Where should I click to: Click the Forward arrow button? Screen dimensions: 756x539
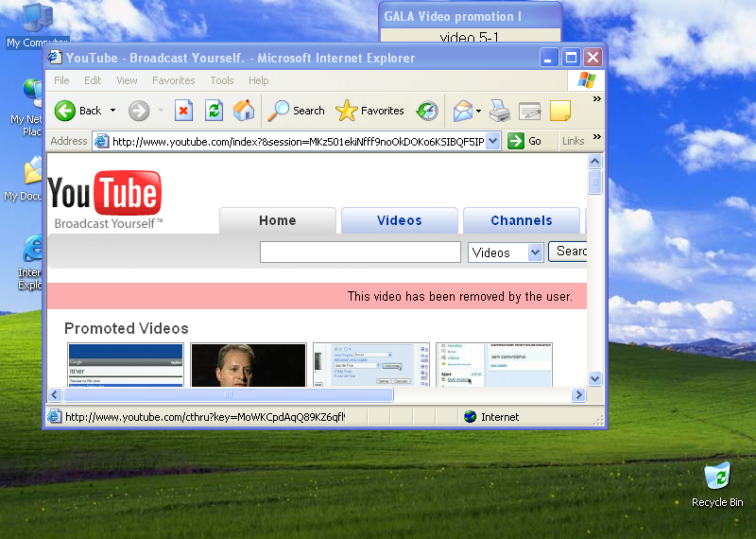[x=139, y=111]
